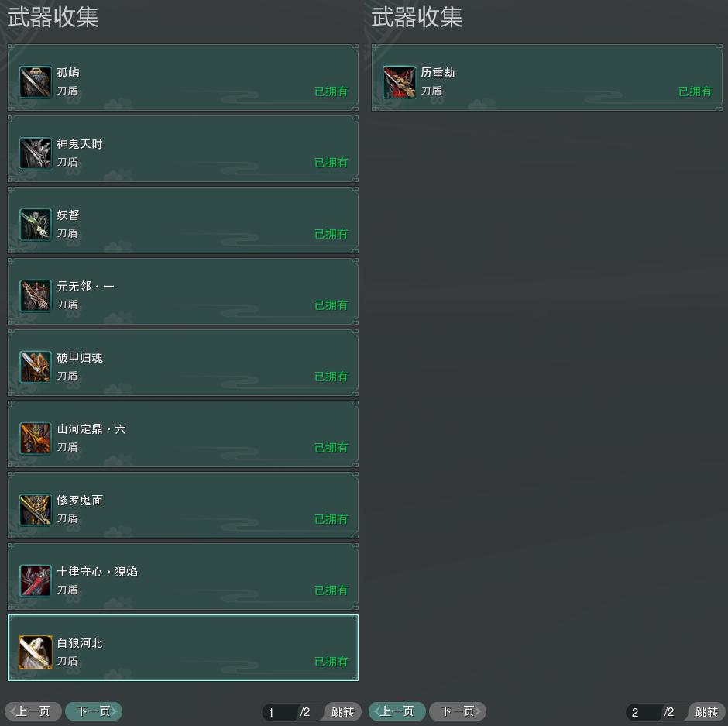
Task: Select the 神鬼天时 weapon icon
Action: tap(36, 153)
